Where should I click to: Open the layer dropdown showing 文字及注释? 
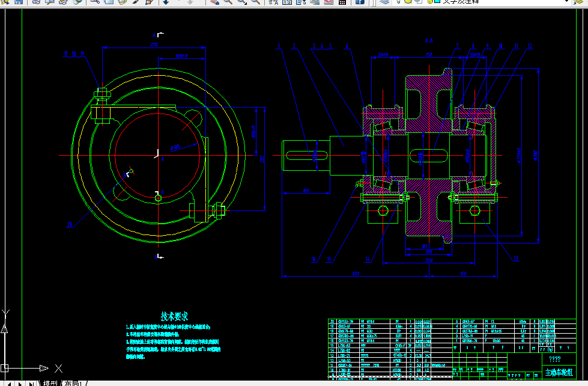[482, 2]
